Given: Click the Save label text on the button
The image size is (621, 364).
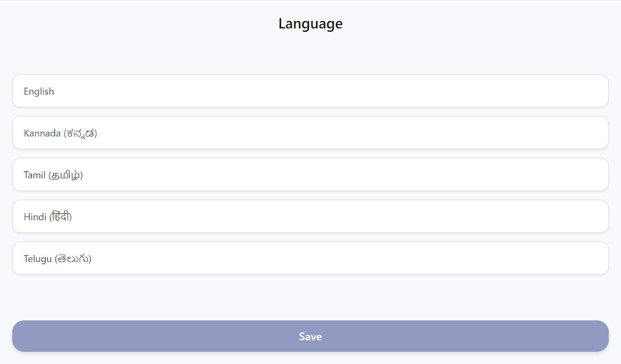Looking at the screenshot, I should pyautogui.click(x=310, y=337).
